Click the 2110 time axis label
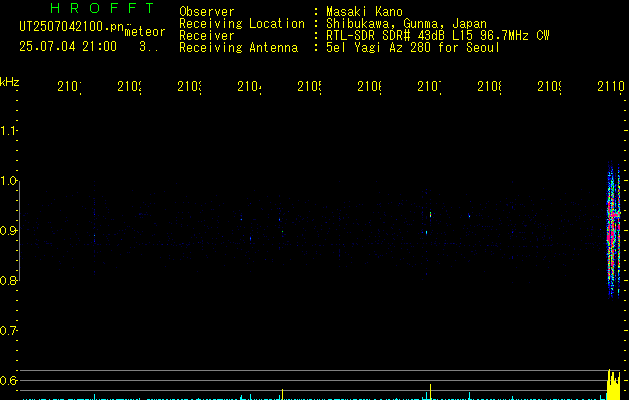 [611, 87]
